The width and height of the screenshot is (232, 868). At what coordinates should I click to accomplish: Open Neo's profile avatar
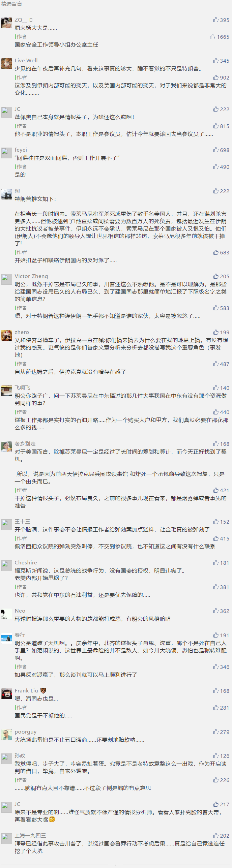7,614
